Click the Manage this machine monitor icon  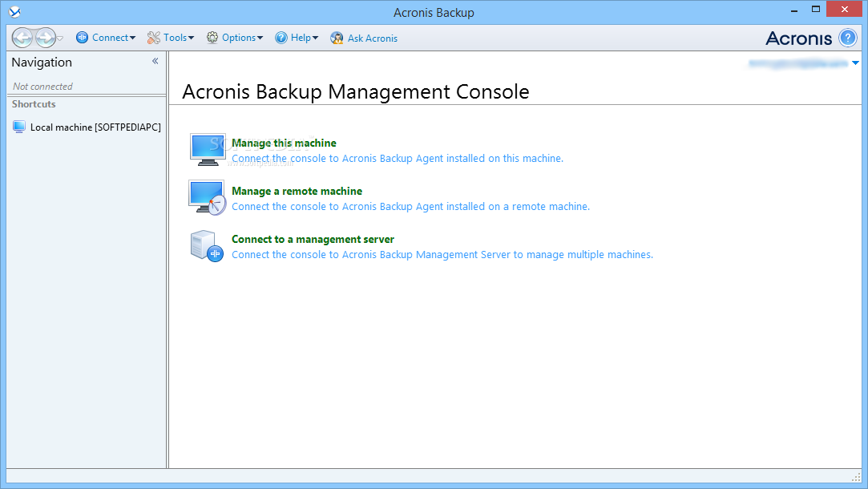point(208,150)
